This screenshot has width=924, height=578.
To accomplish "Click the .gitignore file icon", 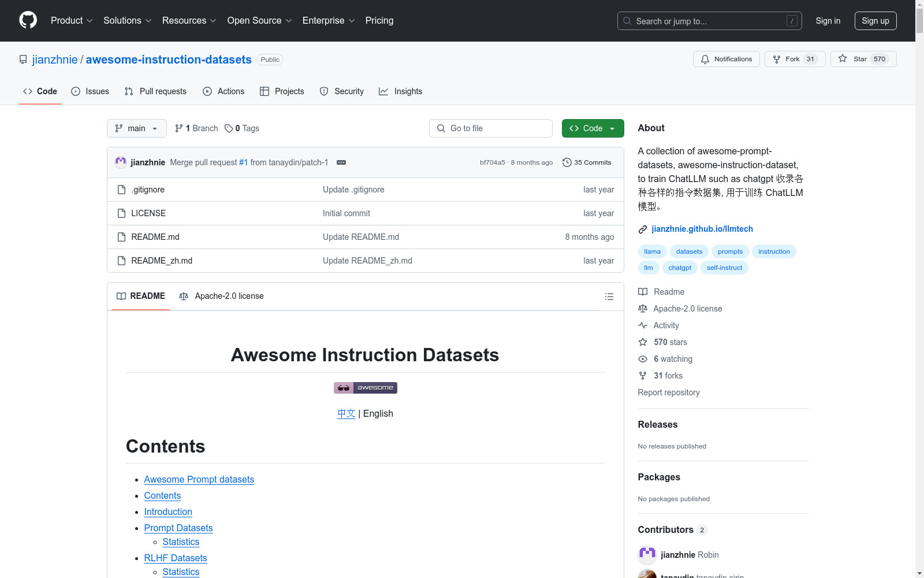I will click(x=121, y=190).
